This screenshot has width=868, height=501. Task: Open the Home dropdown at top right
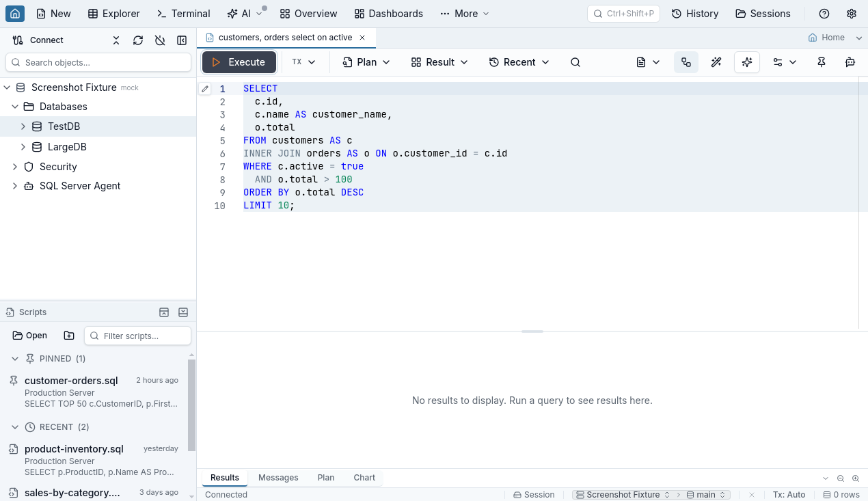coord(835,38)
